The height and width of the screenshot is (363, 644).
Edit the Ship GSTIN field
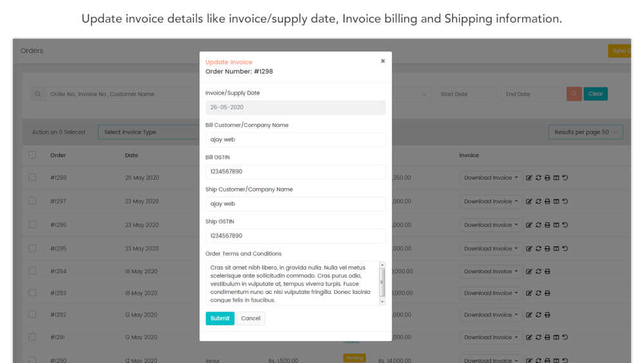[296, 235]
